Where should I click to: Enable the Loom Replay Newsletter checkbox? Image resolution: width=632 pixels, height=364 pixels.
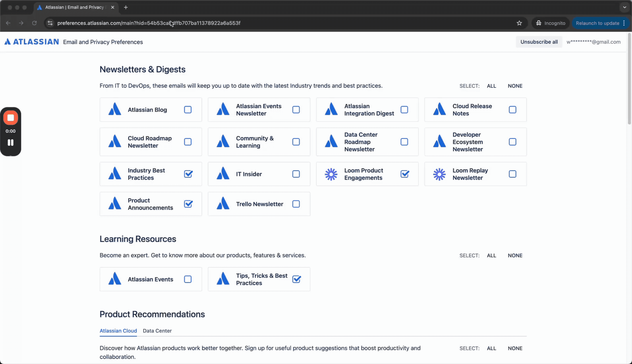[513, 174]
